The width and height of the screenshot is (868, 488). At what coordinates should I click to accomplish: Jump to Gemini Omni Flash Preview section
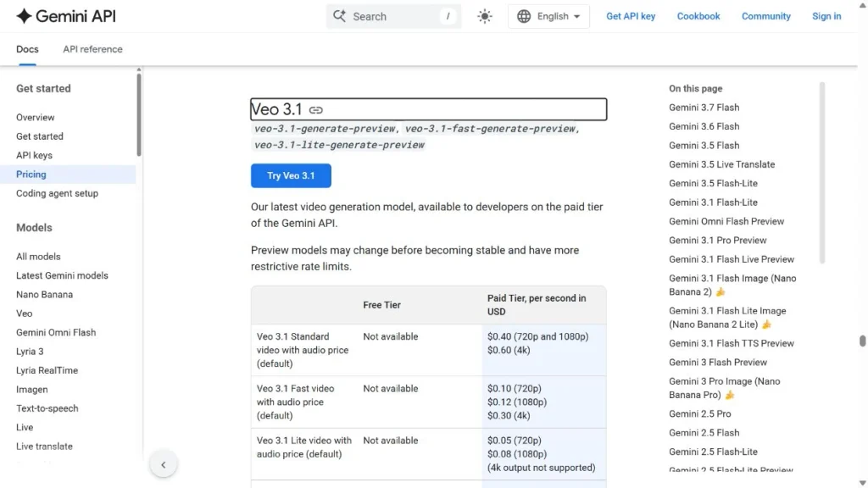point(726,221)
